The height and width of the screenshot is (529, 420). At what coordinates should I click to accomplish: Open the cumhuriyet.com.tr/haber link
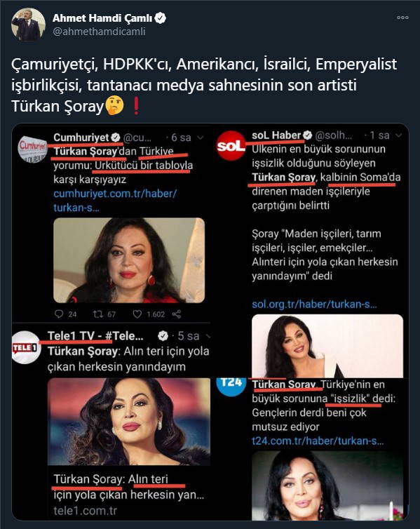coord(115,201)
